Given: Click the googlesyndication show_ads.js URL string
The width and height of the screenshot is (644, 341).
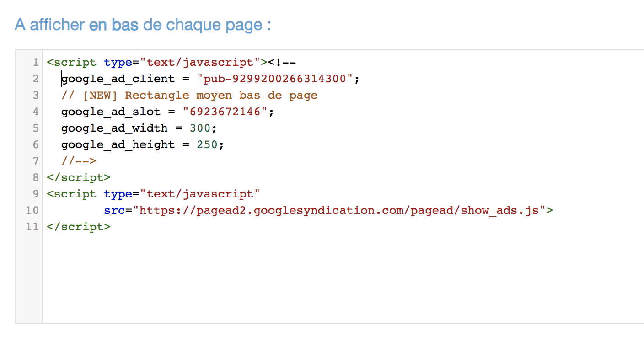Looking at the screenshot, I should tap(339, 210).
